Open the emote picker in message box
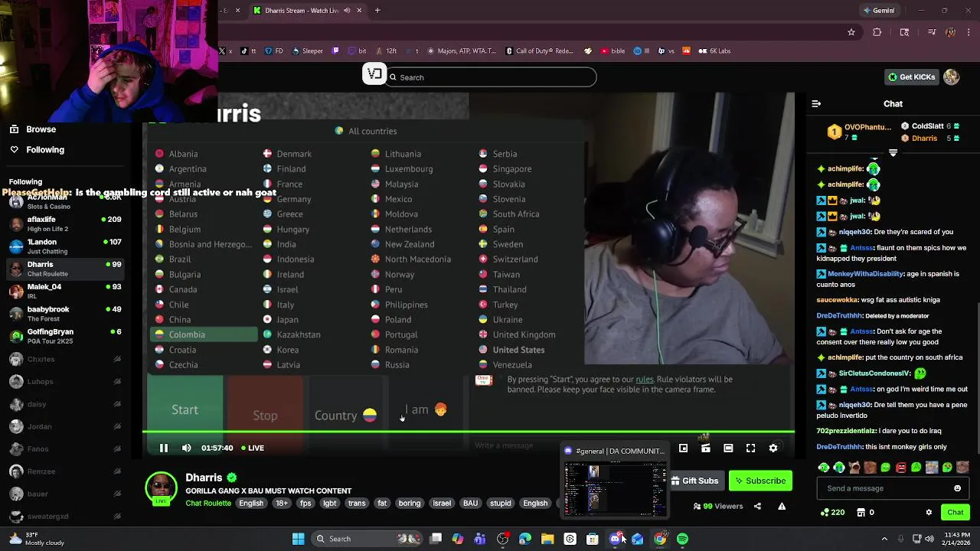Viewport: 980px width, 551px height. (957, 488)
